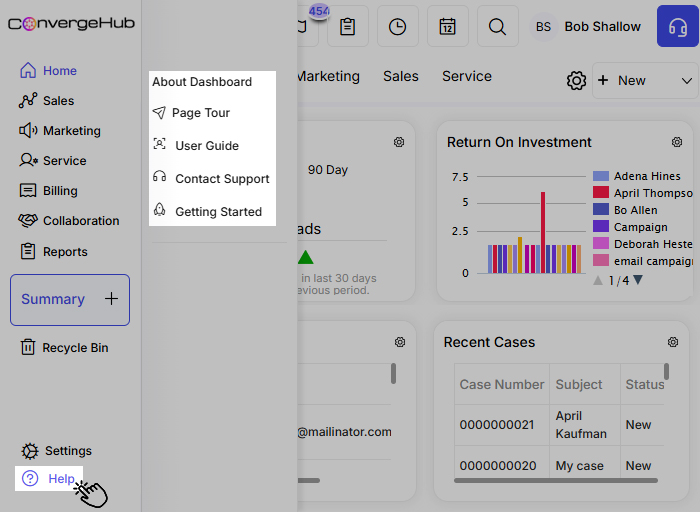Select Getting Started help option

point(218,212)
